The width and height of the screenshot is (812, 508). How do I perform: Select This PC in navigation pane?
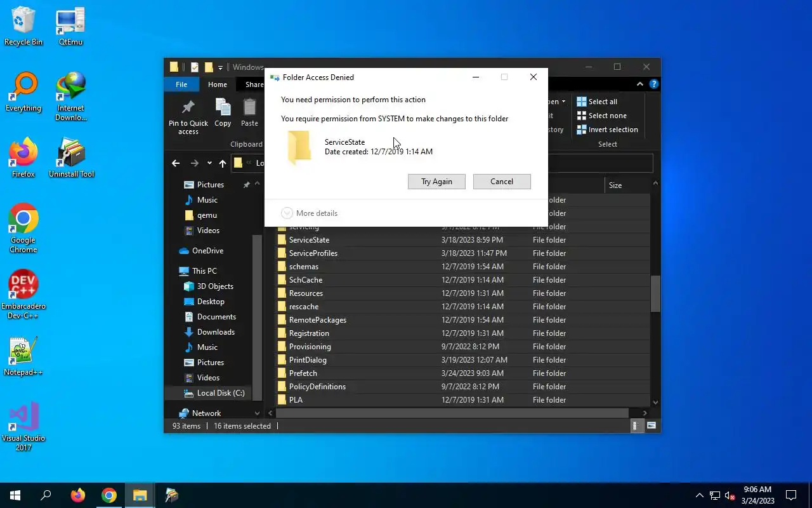tap(204, 271)
